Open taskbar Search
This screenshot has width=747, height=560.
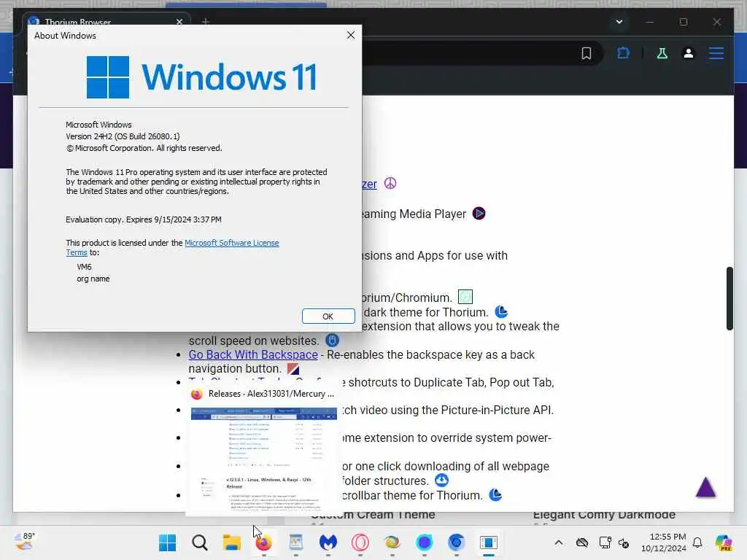pyautogui.click(x=200, y=542)
